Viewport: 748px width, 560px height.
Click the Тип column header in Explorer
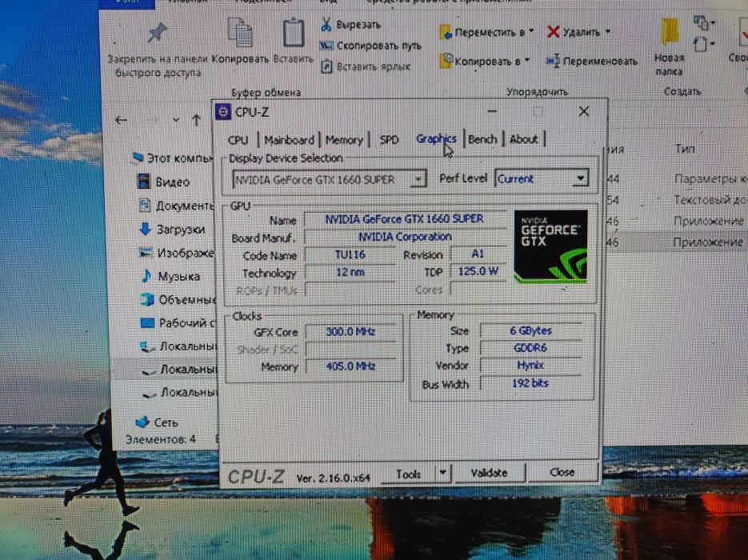point(684,149)
